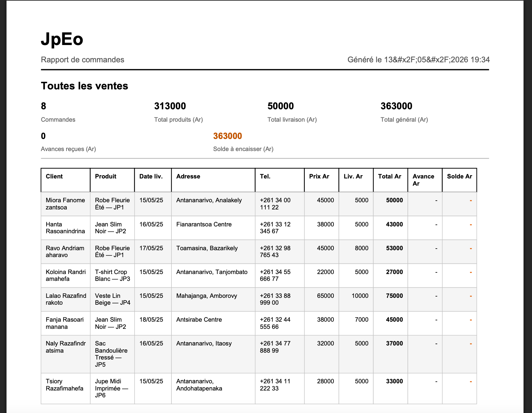Click the "Avances reçues (Ar)" label
The image size is (532, 413).
[68, 149]
